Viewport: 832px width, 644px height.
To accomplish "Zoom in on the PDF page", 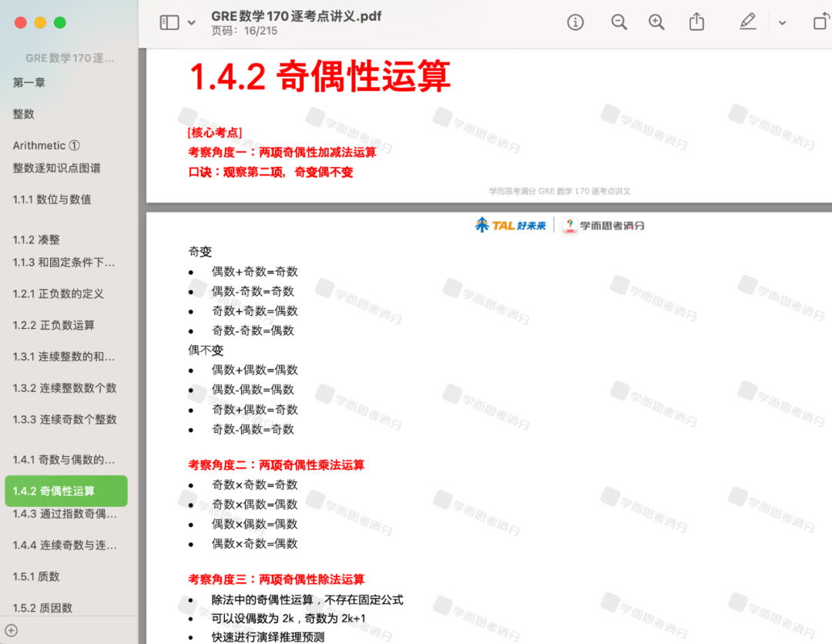I will pyautogui.click(x=656, y=22).
